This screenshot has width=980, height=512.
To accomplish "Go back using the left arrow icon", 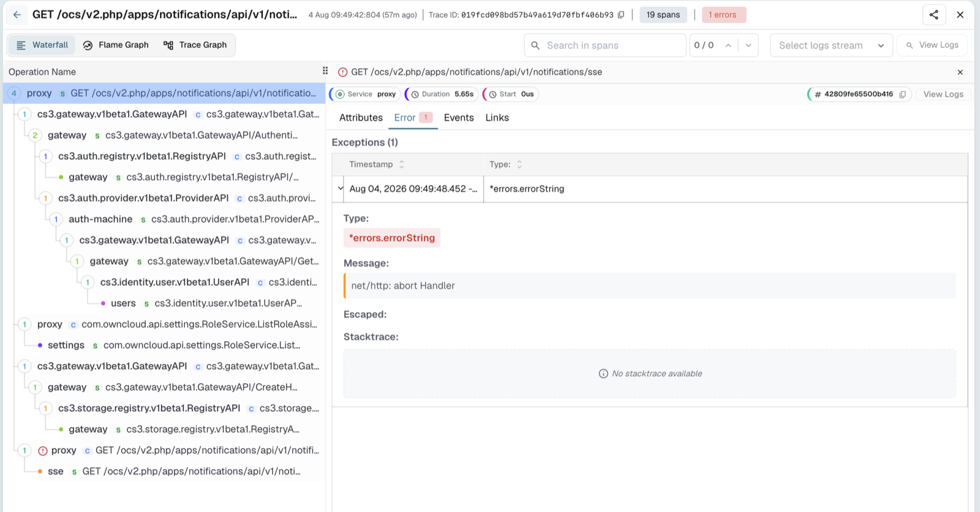I will click(x=17, y=15).
